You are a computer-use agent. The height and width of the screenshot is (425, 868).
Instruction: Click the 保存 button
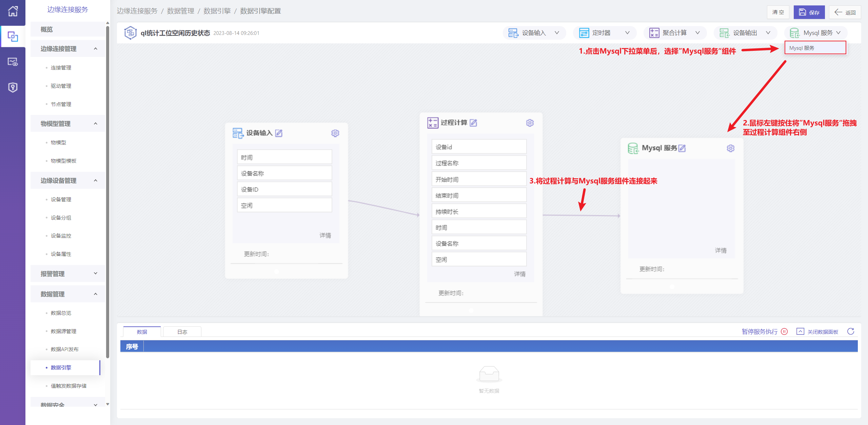[809, 12]
